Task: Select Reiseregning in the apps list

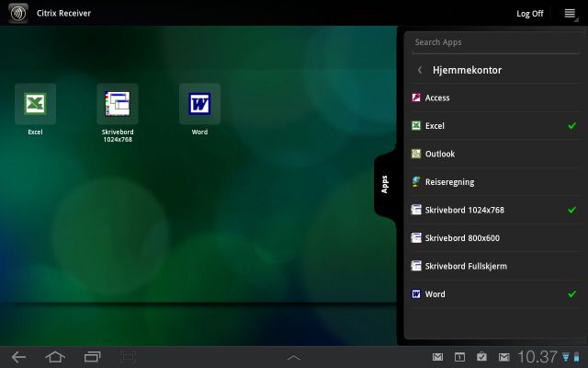Action: [x=448, y=182]
